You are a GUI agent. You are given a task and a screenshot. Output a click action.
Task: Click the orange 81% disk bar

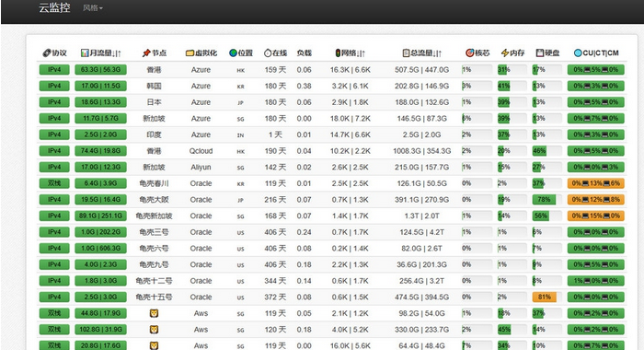[x=545, y=297]
